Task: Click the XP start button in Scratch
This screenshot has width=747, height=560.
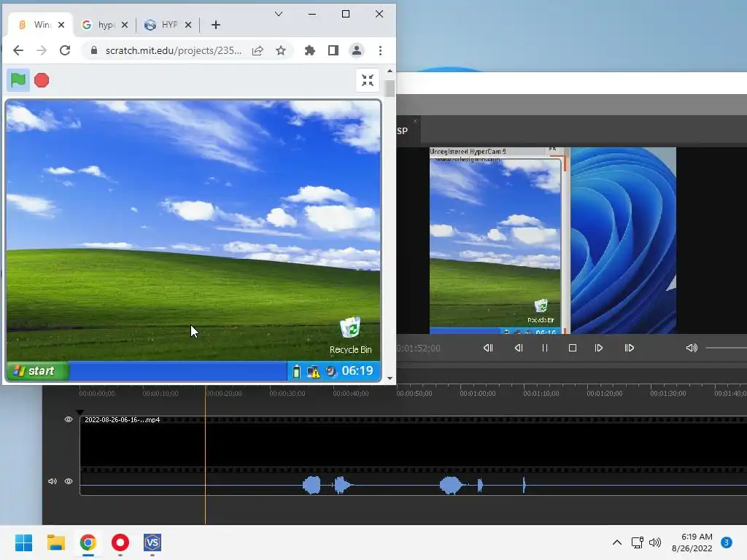Action: click(x=38, y=371)
